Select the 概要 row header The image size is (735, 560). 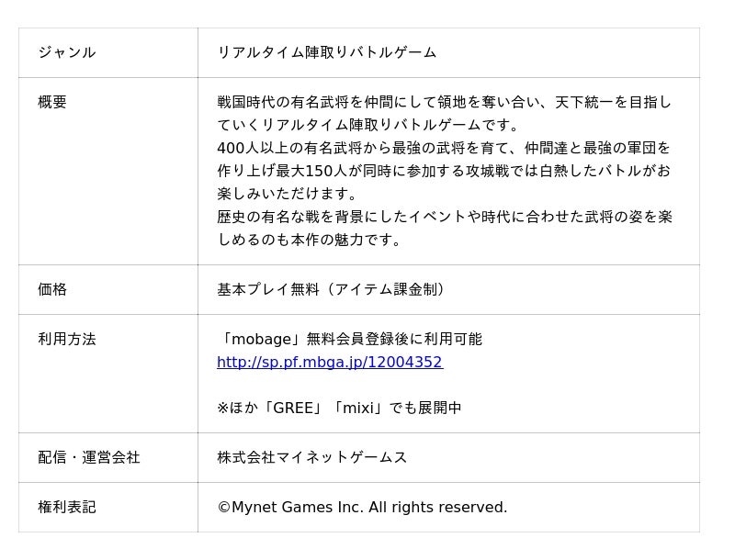coord(52,102)
